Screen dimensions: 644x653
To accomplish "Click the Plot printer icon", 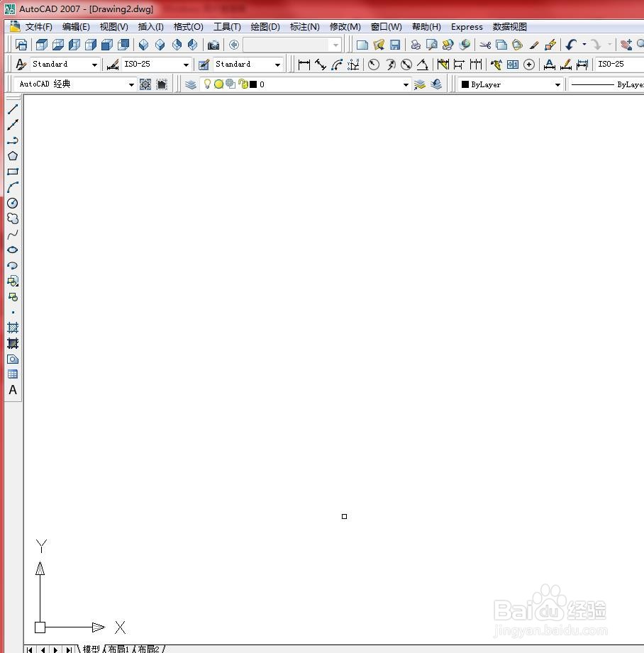I will pyautogui.click(x=416, y=45).
